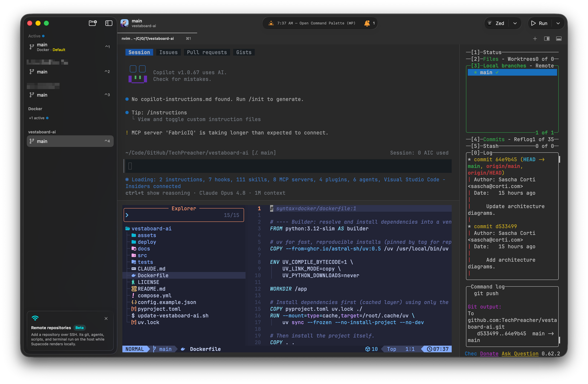Select the main worktree with shortcut ^2
The width and height of the screenshot is (588, 384).
pyautogui.click(x=70, y=72)
